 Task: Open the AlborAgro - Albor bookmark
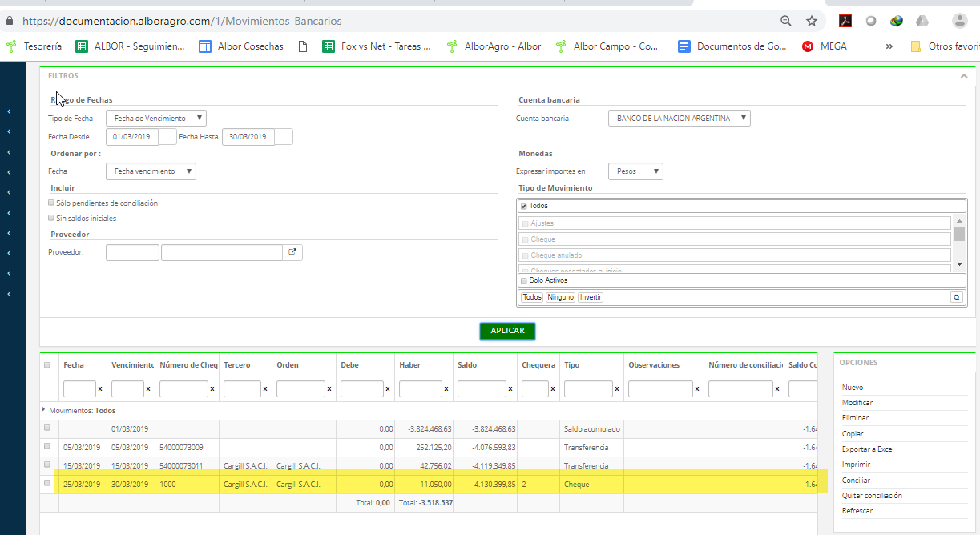click(494, 46)
